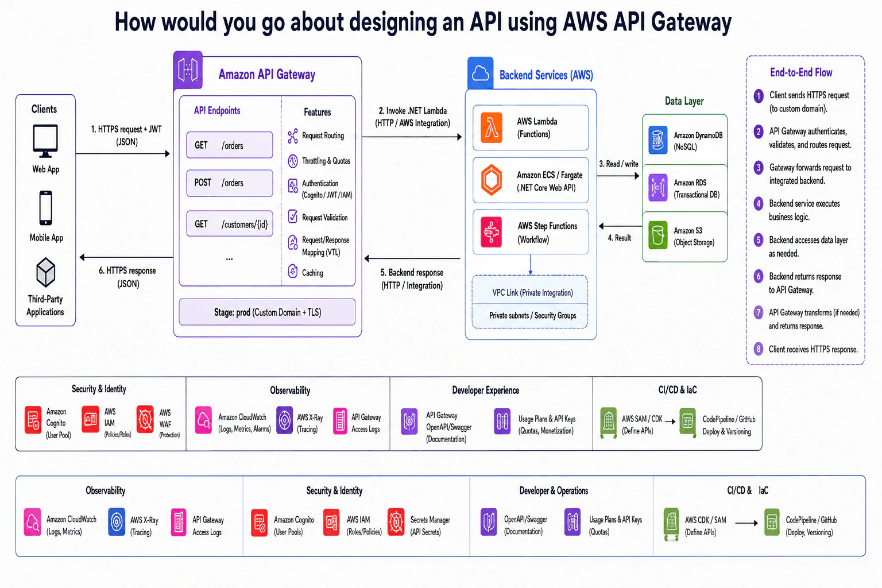Click the 'API Gateway authenticates, validates' step text
Image resolution: width=882 pixels, height=588 pixels.
click(810, 138)
